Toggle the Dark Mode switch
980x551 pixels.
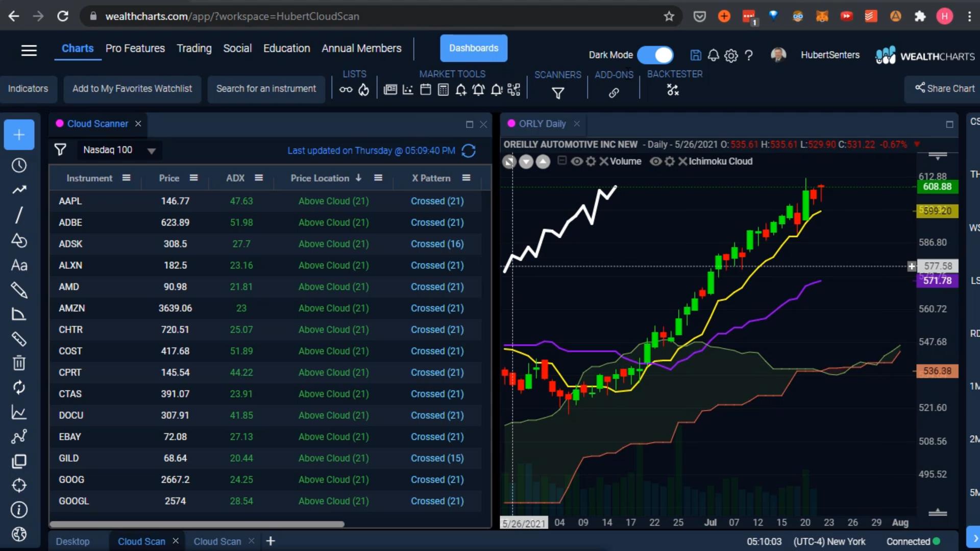[x=655, y=55]
